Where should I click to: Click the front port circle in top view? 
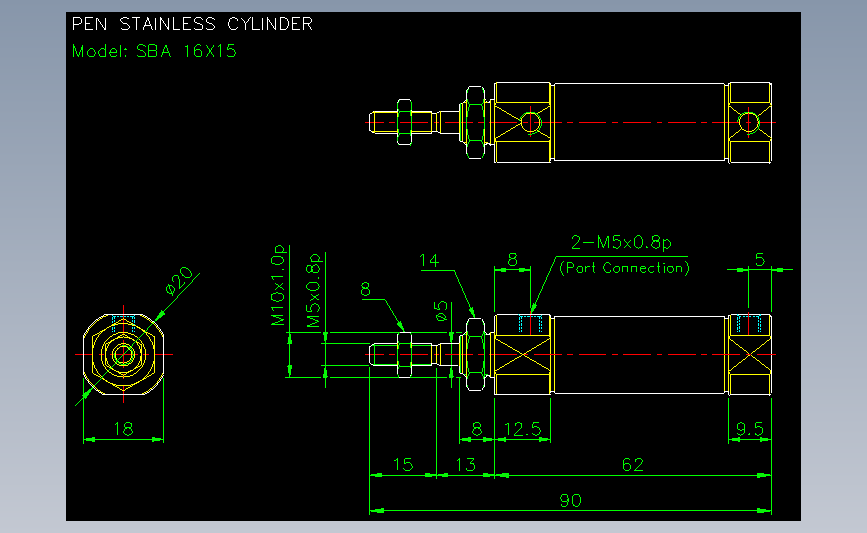point(530,122)
